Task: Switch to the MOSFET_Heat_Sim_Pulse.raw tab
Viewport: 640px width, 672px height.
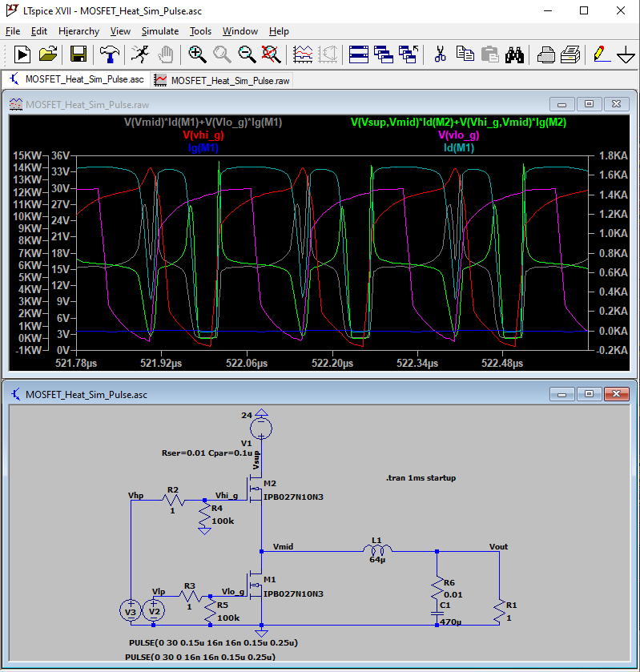Action: coord(223,80)
